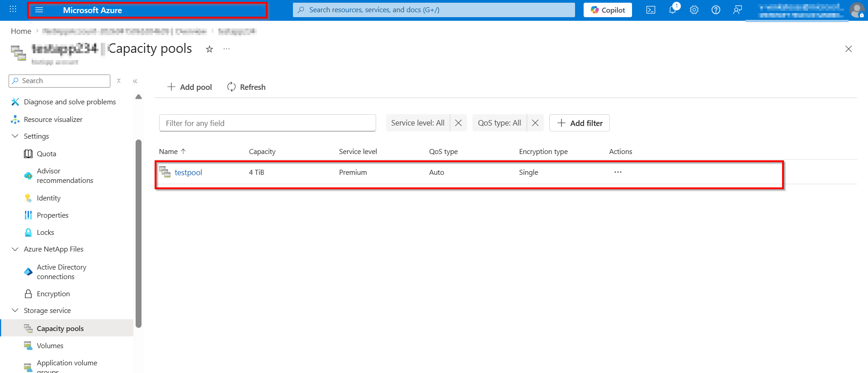Close the Capacity pools blade
This screenshot has width=868, height=373.
pos(849,49)
